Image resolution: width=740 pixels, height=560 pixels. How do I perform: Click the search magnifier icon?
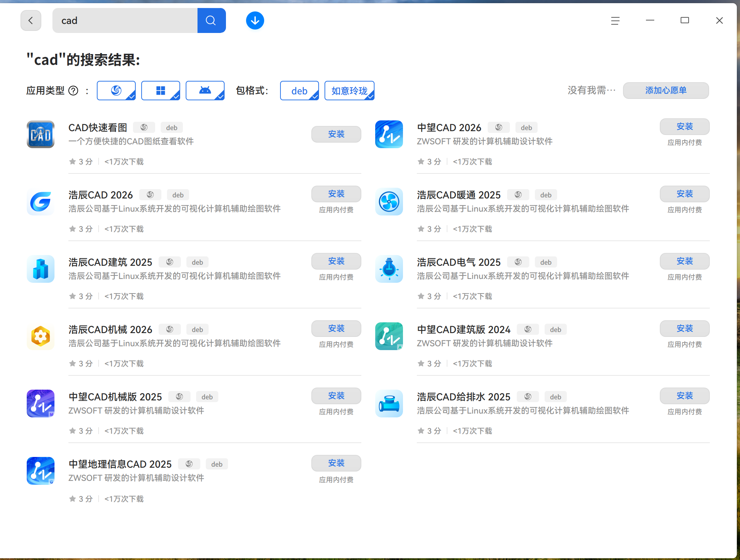[211, 20]
